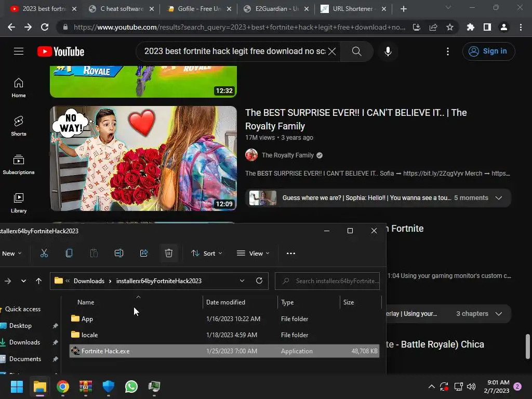The height and width of the screenshot is (399, 532).
Task: Open YouTube hamburger guide menu
Action: coord(19,51)
